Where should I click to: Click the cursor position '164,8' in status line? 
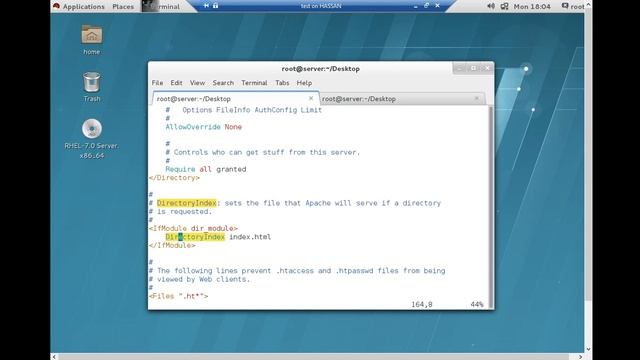[422, 304]
